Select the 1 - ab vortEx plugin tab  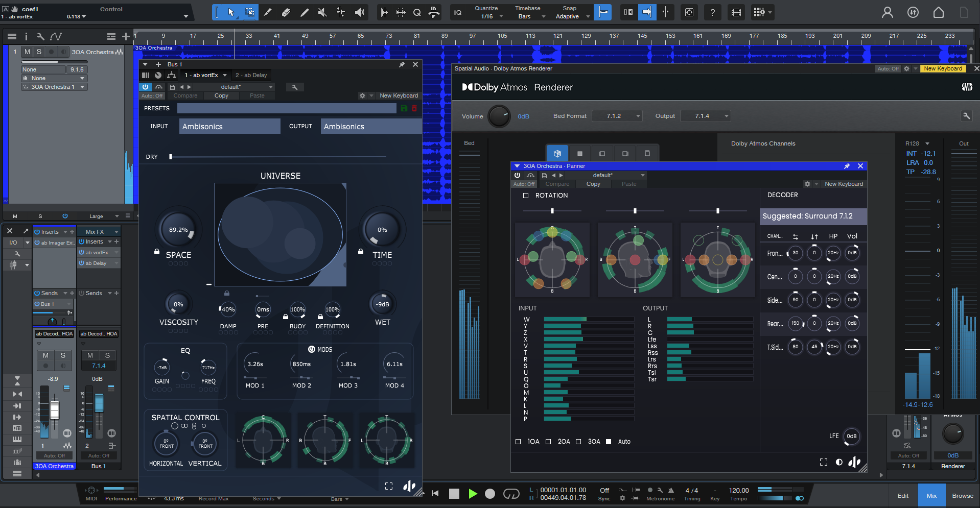tap(205, 75)
